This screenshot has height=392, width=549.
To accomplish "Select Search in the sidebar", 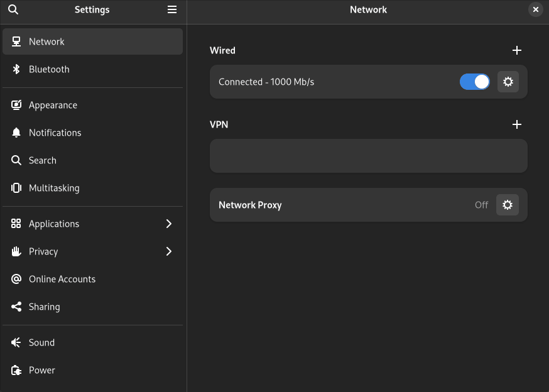I will click(43, 160).
